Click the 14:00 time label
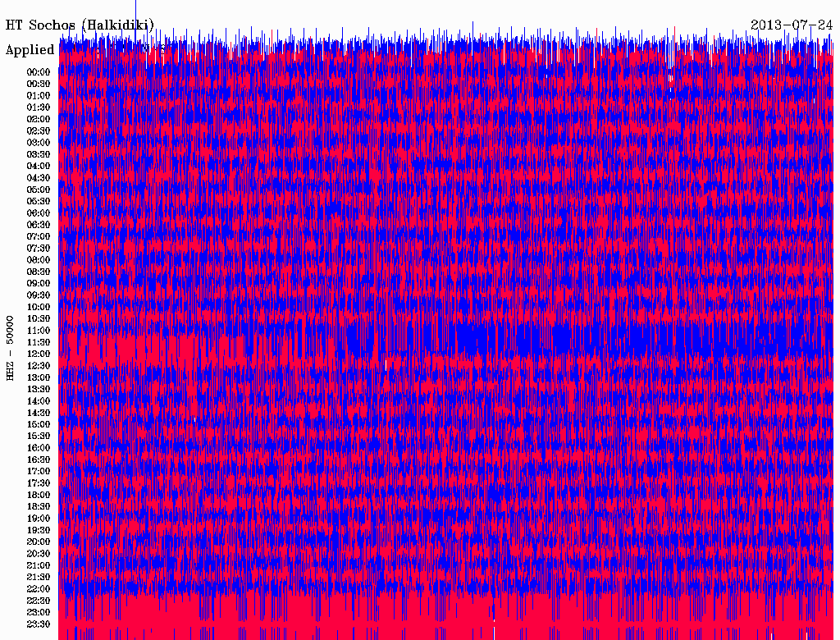Screen dimensions: 840x640 pyautogui.click(x=39, y=401)
